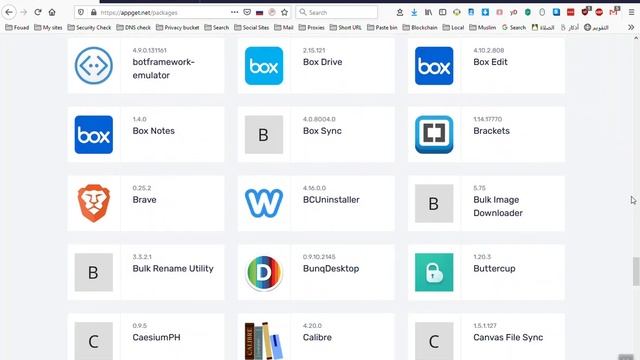Open the Canvas File Sync title
Screen dimensions: 640x360
point(508,338)
